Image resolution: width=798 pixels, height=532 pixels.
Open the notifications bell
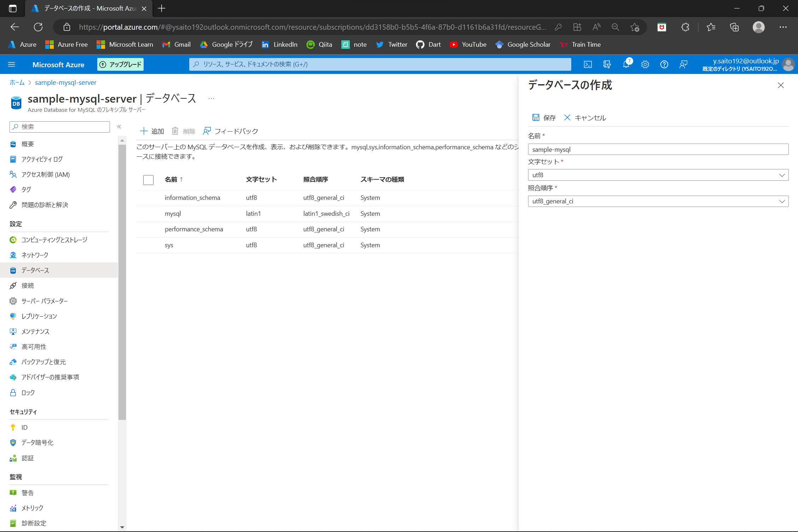[626, 64]
